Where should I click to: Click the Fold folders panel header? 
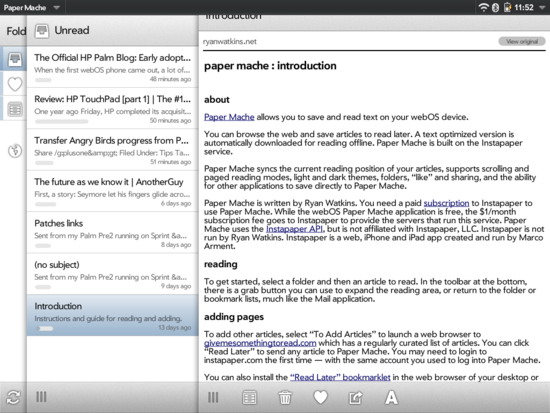16,31
